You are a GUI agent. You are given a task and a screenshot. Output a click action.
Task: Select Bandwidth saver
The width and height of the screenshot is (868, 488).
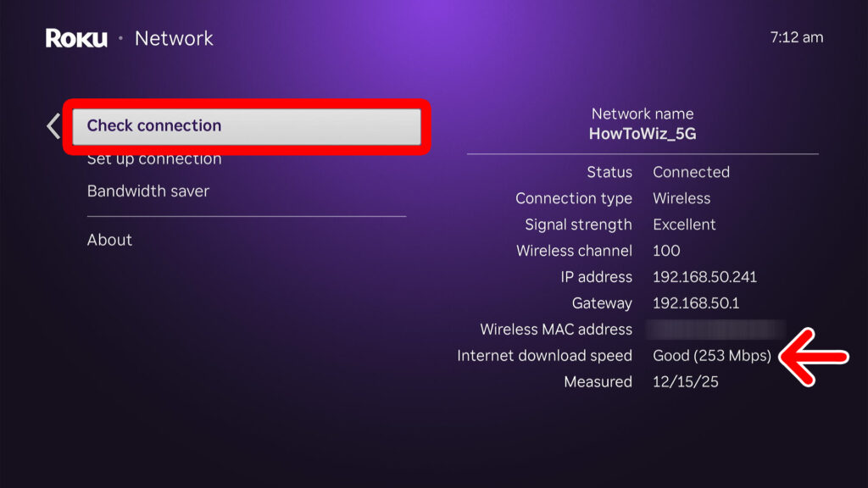tap(147, 191)
